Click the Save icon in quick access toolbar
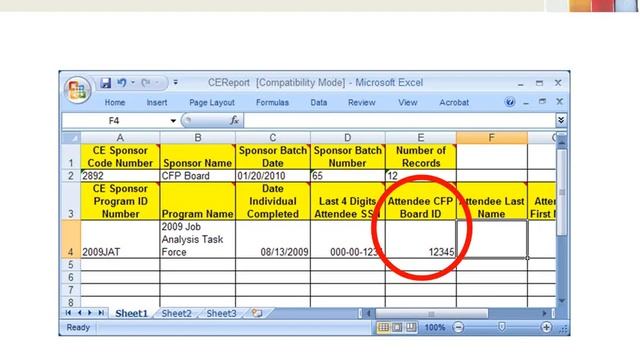This screenshot has height=360, width=640. 106,83
